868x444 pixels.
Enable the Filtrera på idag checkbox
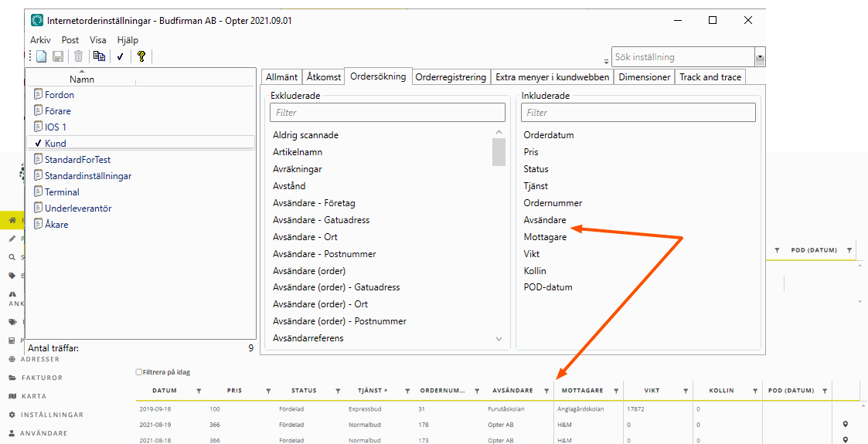pos(139,371)
